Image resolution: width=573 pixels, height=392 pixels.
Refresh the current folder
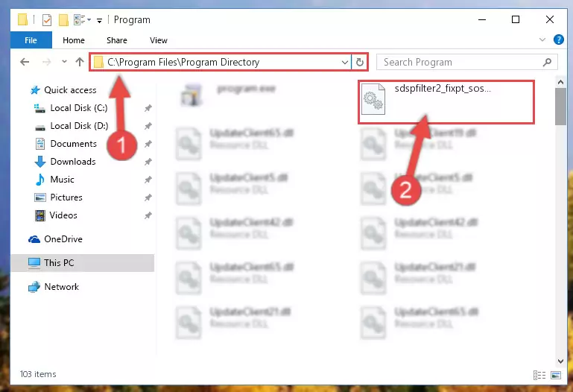tap(360, 63)
